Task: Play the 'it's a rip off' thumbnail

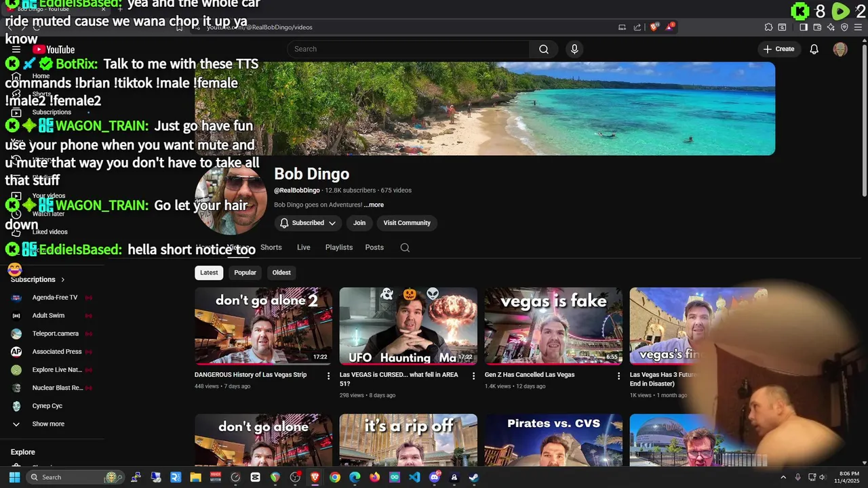Action: pyautogui.click(x=408, y=440)
